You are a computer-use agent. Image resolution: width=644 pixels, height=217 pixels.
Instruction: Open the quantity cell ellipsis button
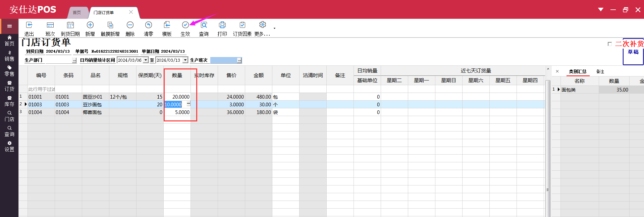tap(188, 104)
